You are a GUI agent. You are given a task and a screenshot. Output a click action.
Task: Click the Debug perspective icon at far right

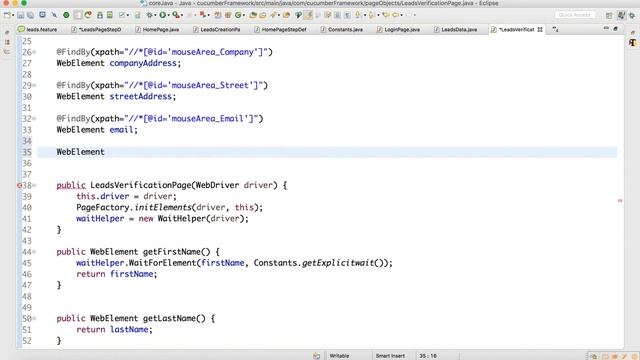tap(632, 16)
